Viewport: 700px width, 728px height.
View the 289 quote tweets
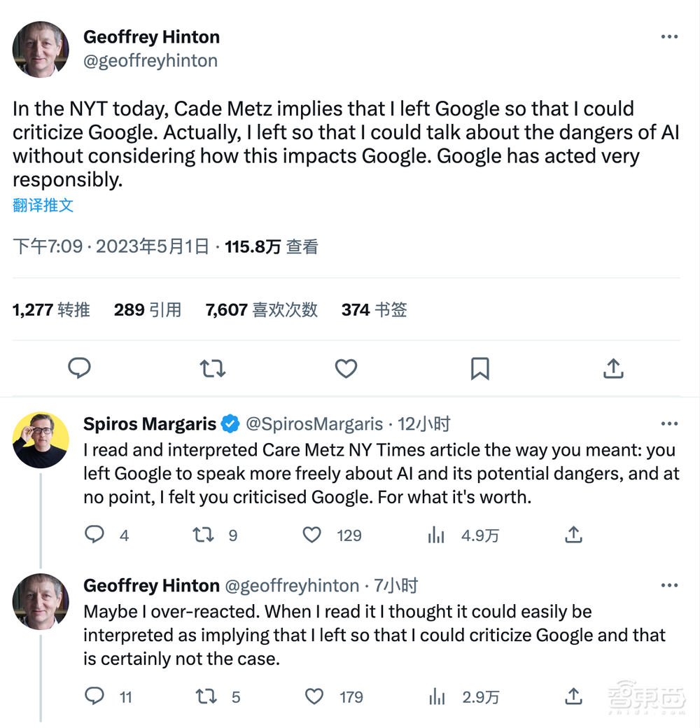[x=147, y=309]
